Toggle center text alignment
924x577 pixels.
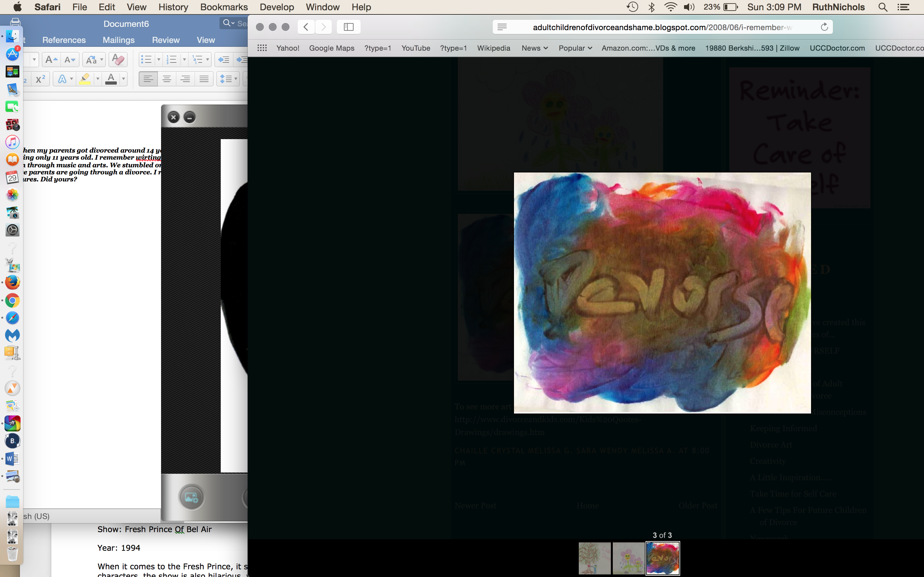click(167, 79)
